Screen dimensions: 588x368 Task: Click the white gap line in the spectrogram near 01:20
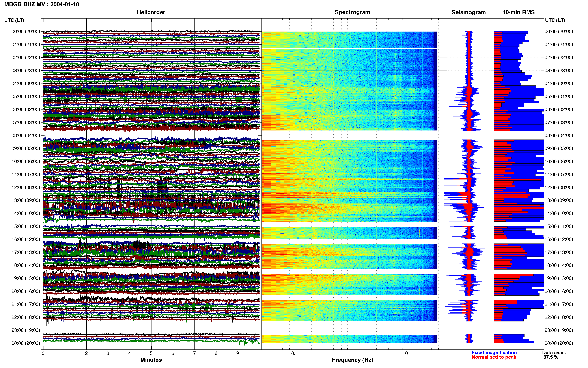click(349, 49)
